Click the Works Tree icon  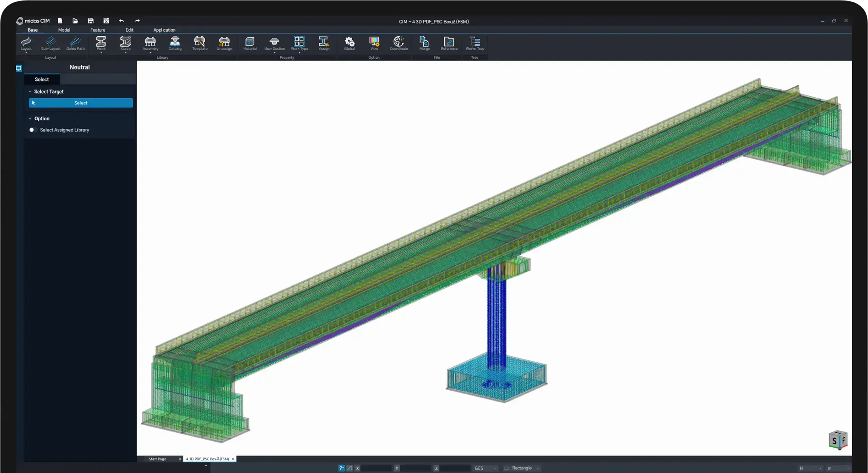pyautogui.click(x=474, y=43)
